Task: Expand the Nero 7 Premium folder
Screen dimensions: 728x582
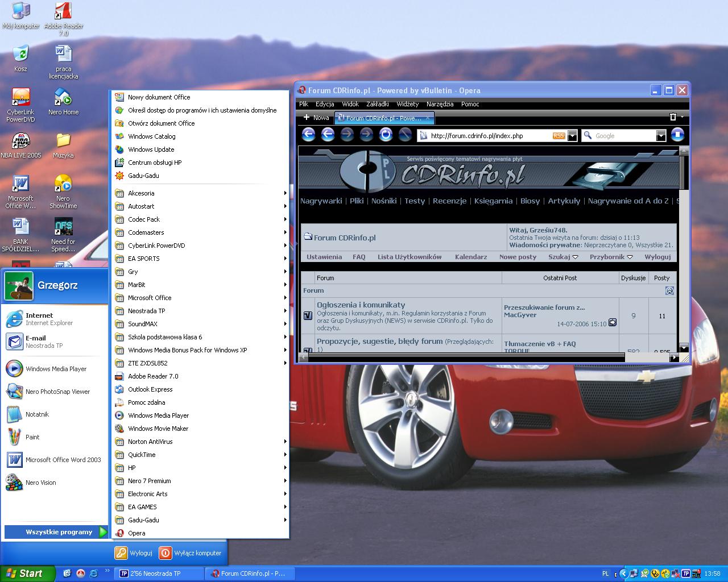Action: [200, 481]
